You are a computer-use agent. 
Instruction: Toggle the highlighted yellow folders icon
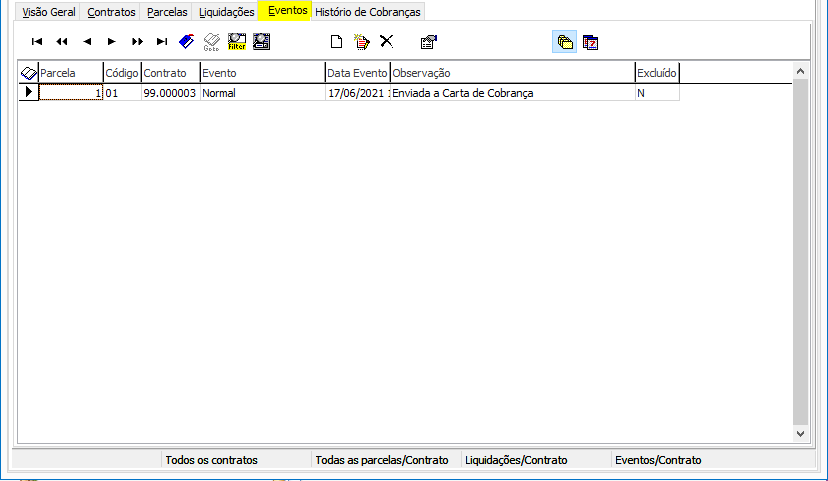pyautogui.click(x=564, y=42)
